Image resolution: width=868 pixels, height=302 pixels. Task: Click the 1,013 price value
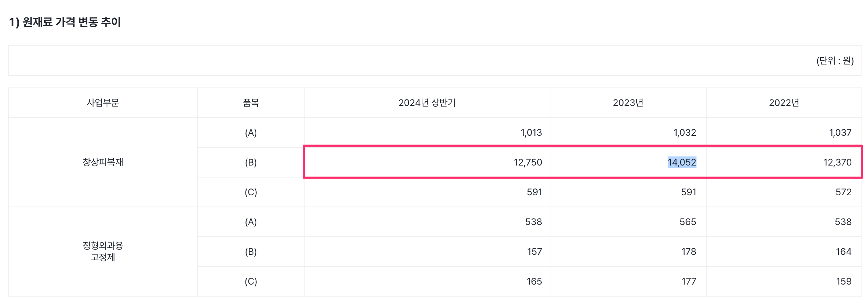point(531,132)
